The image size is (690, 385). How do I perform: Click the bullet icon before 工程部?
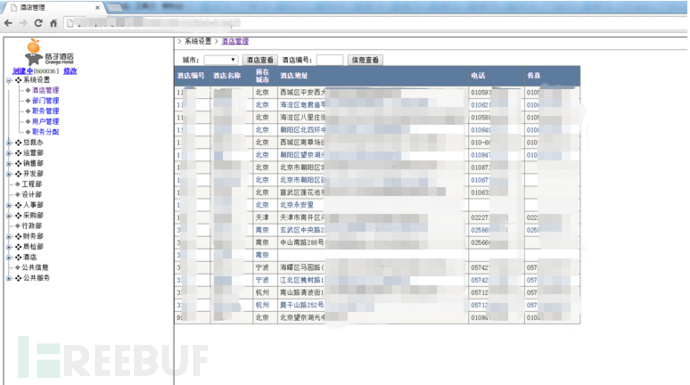[18, 184]
